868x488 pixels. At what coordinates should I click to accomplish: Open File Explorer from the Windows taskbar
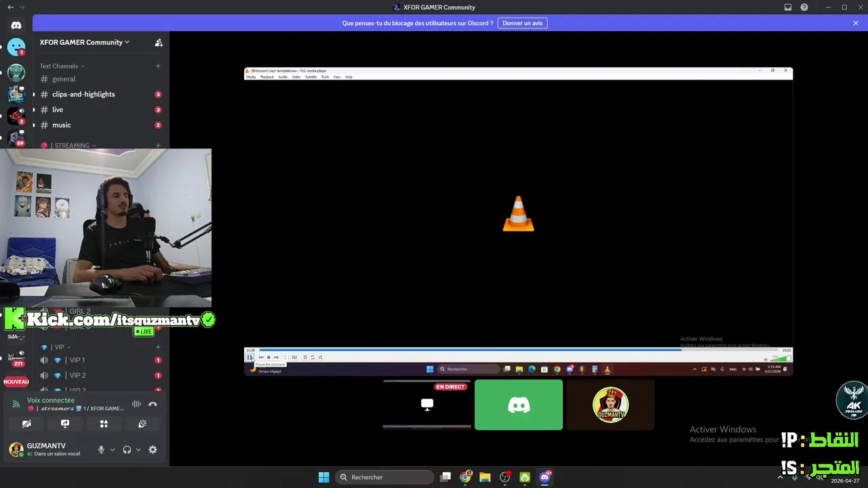(x=485, y=477)
